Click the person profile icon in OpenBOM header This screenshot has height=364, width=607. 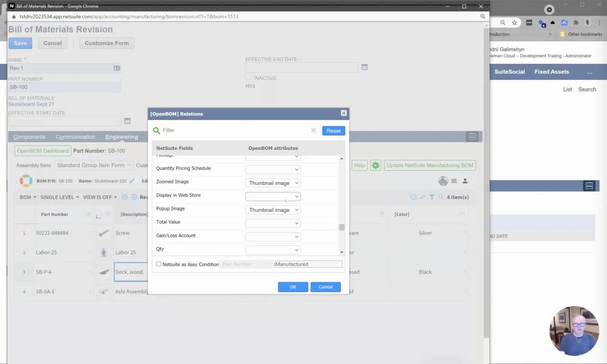[x=465, y=181]
